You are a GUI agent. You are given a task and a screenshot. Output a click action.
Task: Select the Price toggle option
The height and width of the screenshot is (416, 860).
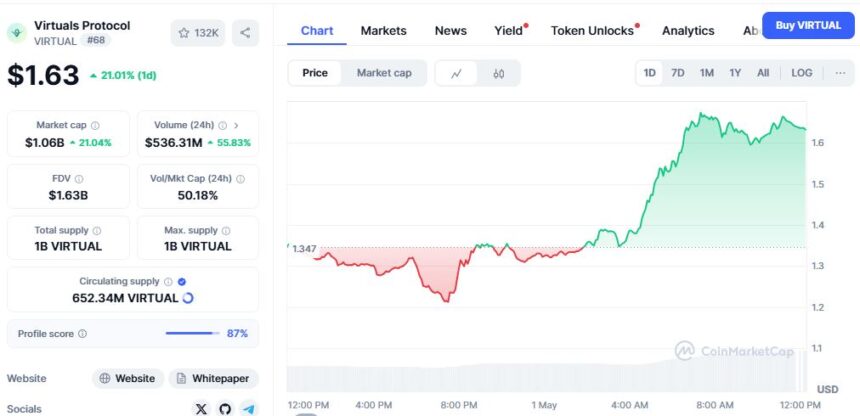coord(315,73)
